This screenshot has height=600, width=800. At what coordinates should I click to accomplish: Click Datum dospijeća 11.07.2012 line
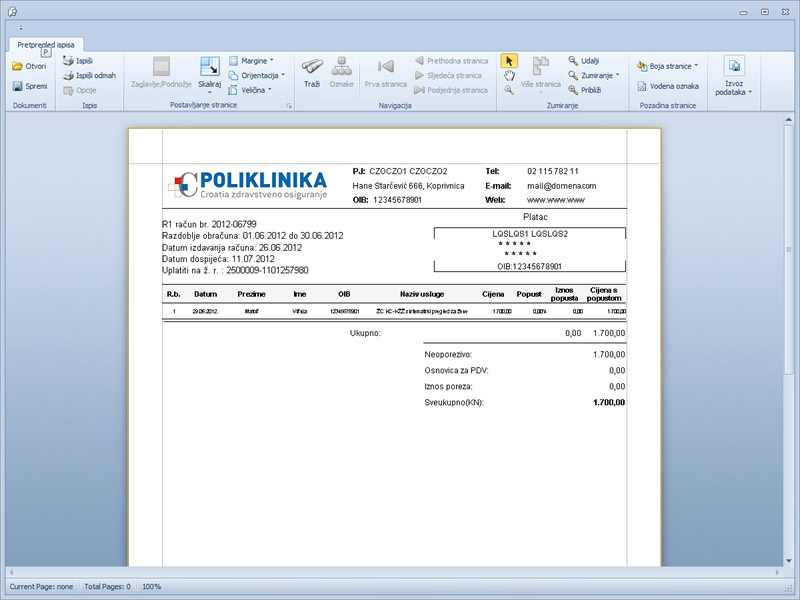tap(218, 259)
